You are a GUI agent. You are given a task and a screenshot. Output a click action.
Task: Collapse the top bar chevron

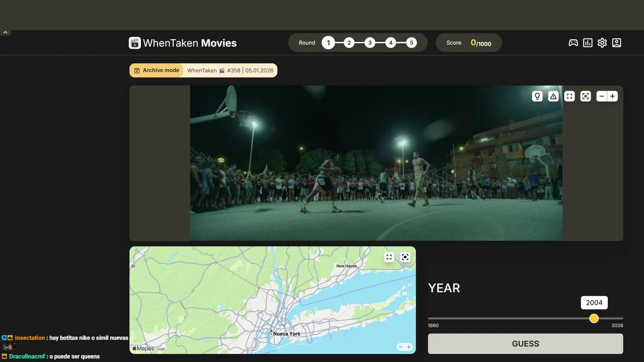[5, 32]
